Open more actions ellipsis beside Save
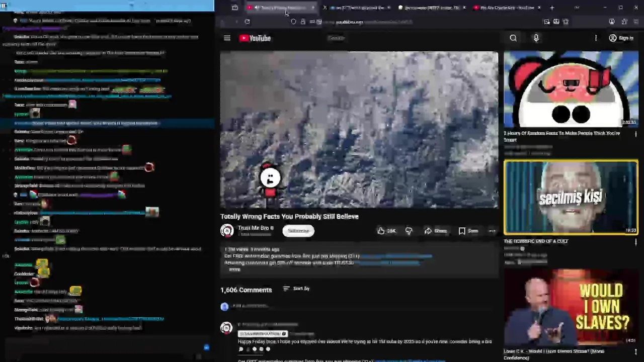This screenshot has width=644, height=362. coord(492,231)
